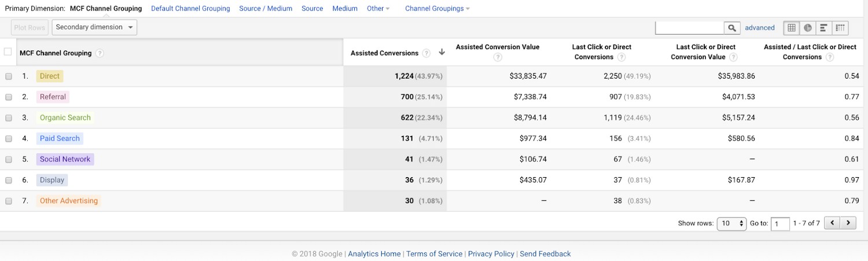
Task: Go to previous page of rows
Action: (832, 223)
